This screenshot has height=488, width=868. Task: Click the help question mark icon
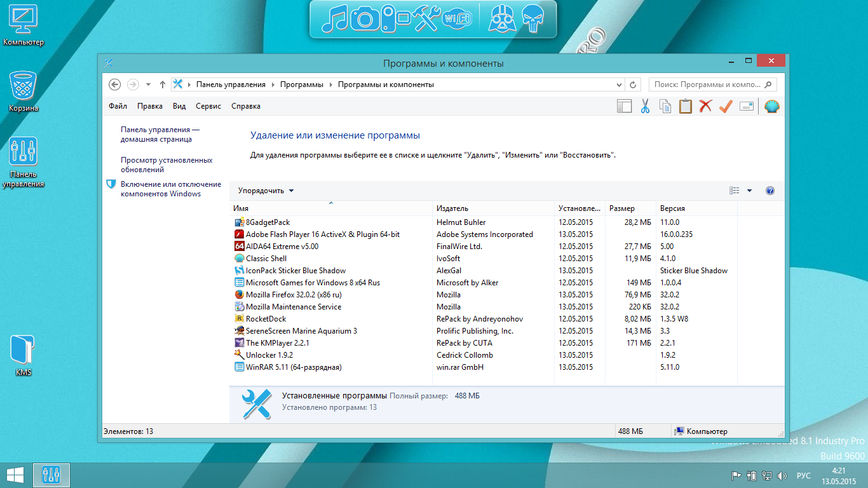770,191
